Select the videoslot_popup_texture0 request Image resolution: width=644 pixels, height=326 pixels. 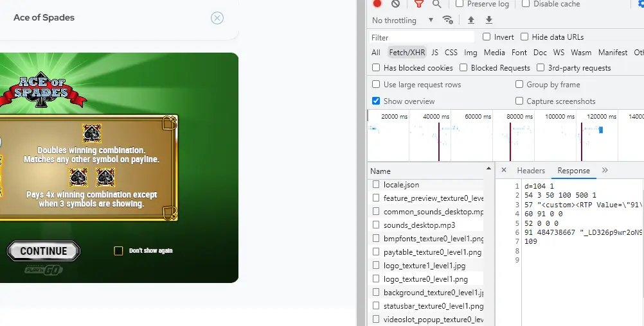[426, 320]
